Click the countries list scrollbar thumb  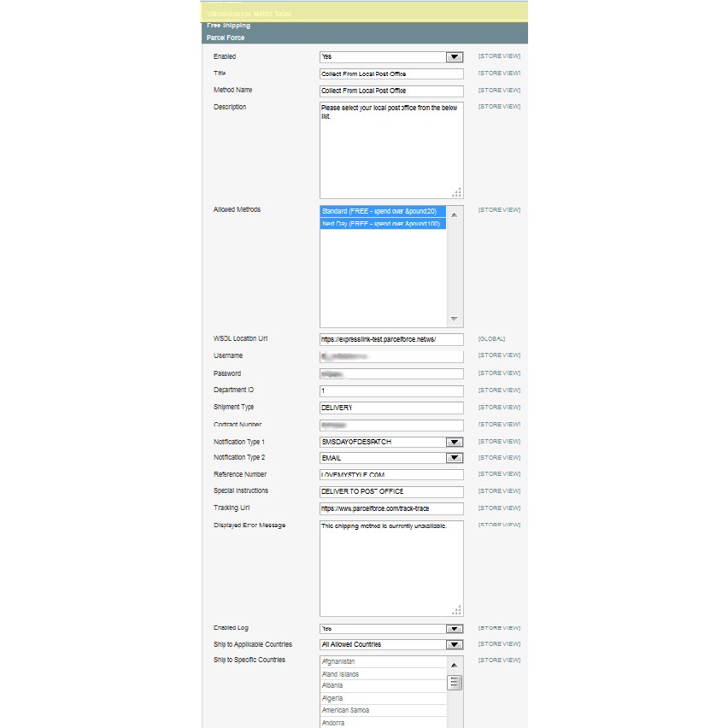[455, 683]
